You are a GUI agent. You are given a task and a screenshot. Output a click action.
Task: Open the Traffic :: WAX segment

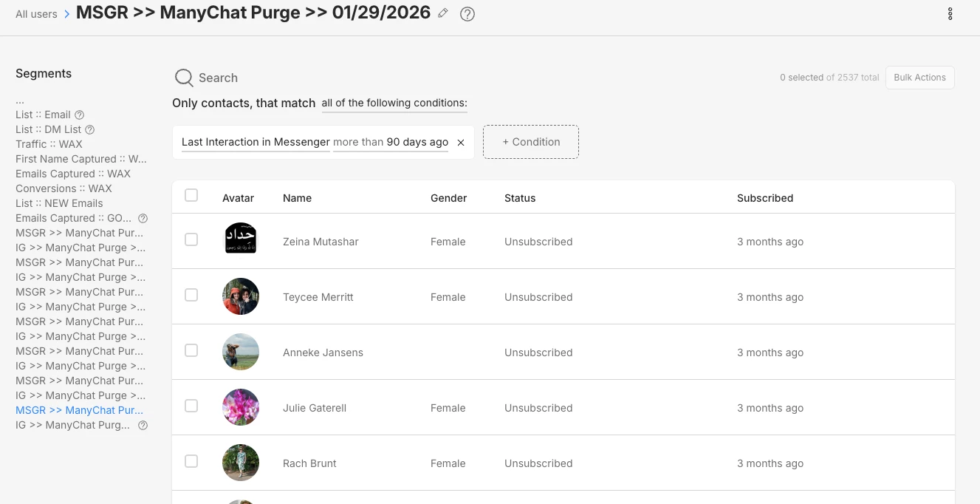point(49,144)
